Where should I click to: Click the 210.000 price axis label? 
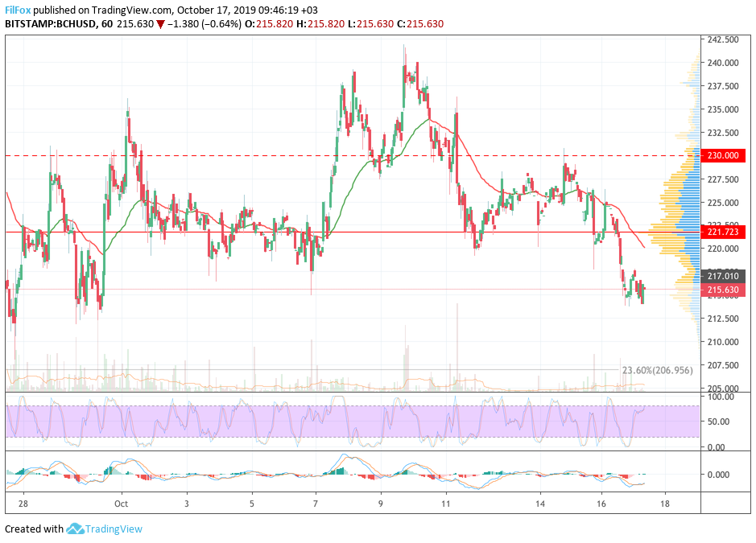pos(723,342)
